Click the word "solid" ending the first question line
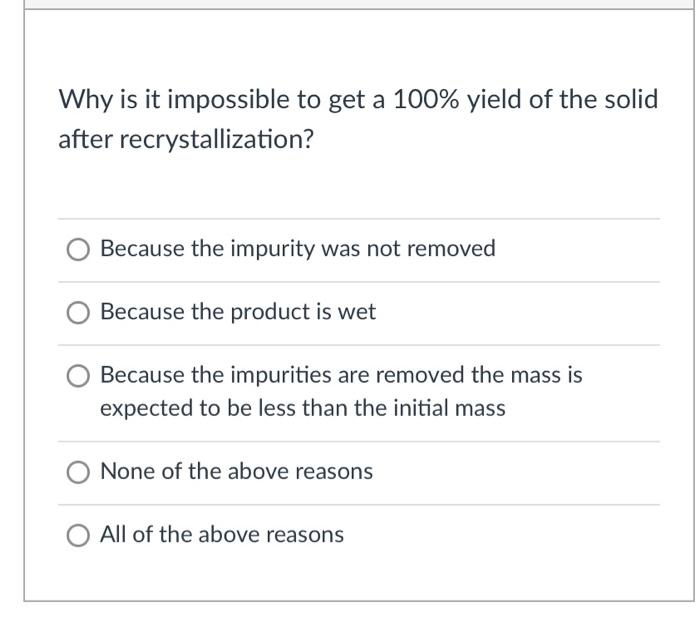This screenshot has width=700, height=618. pyautogui.click(x=631, y=99)
